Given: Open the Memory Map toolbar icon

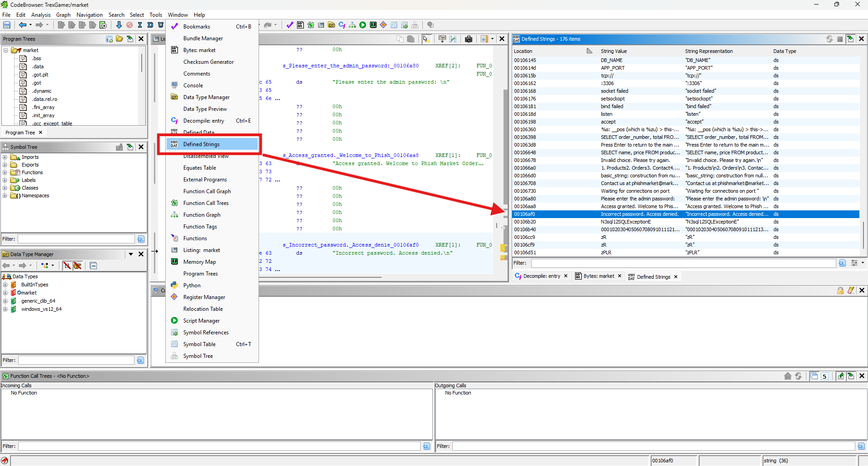Looking at the screenshot, I should click(x=373, y=25).
